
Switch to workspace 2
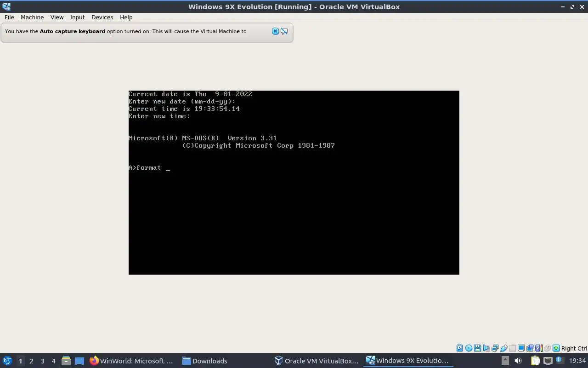click(31, 361)
